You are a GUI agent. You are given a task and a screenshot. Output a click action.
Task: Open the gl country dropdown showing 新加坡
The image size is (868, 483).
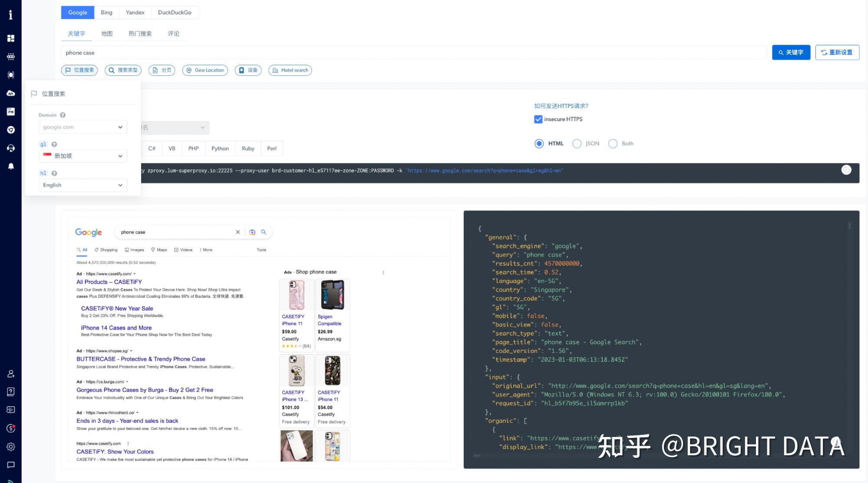tap(83, 156)
